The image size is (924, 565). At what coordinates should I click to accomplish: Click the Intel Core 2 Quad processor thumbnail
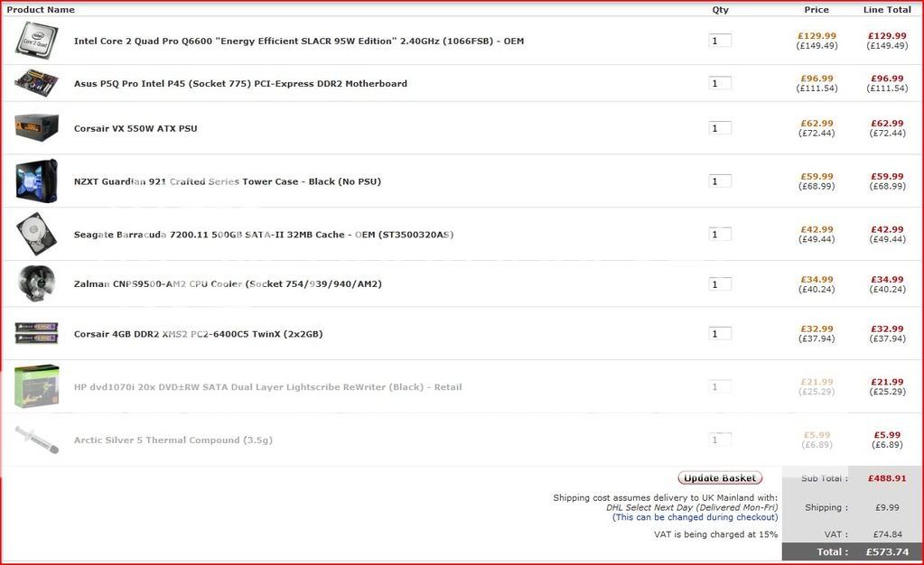pyautogui.click(x=36, y=41)
